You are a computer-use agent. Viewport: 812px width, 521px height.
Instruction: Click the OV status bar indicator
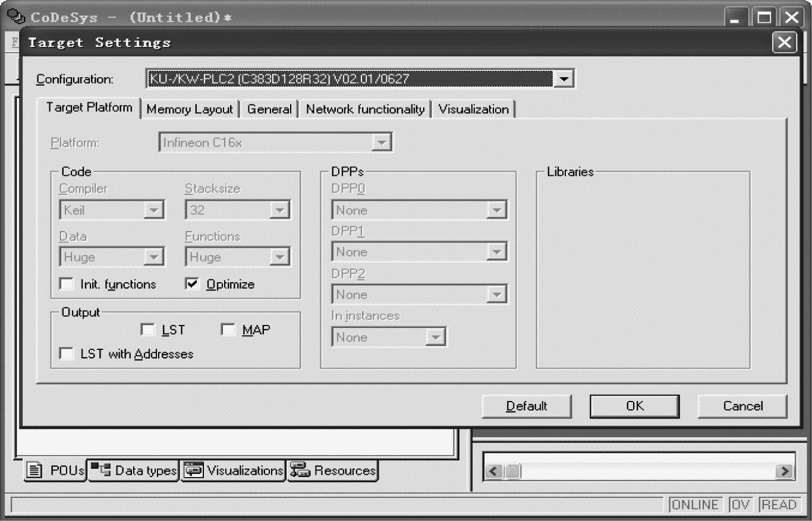pos(740,505)
